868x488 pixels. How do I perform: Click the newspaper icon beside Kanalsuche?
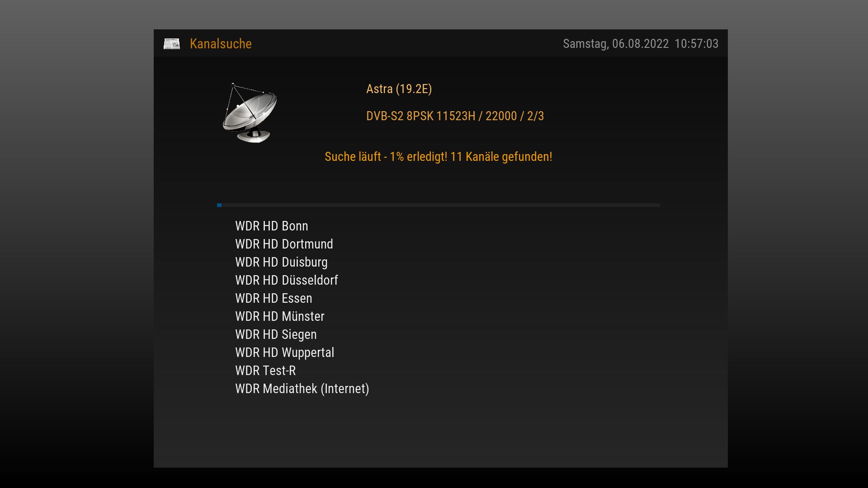point(172,44)
